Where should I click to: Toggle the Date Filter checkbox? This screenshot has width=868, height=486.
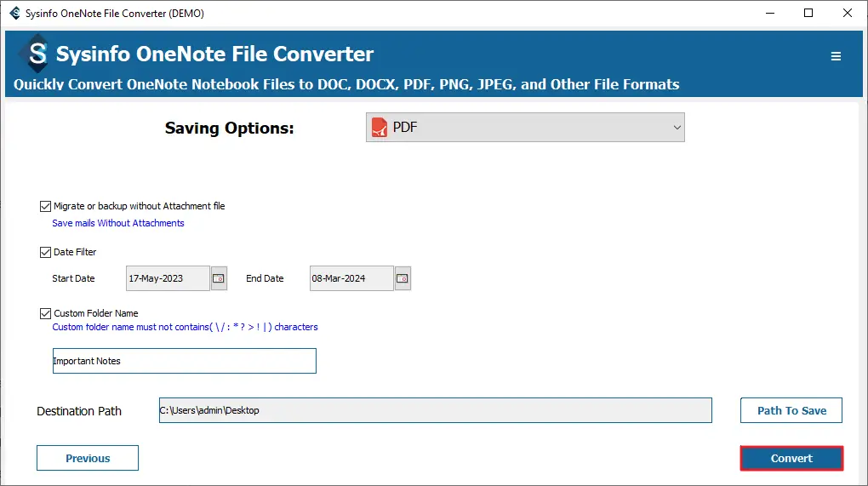pyautogui.click(x=45, y=253)
